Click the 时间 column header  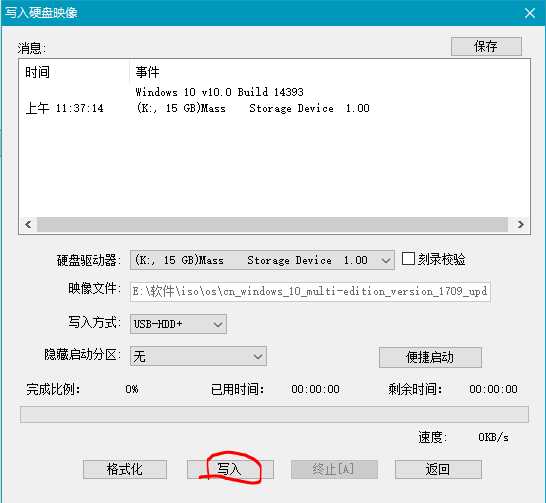click(38, 72)
